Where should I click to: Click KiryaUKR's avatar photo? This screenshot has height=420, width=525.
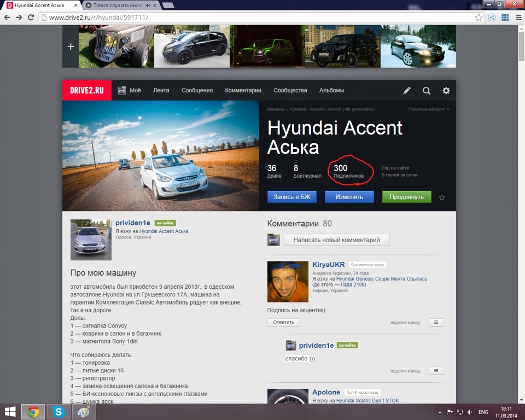click(x=288, y=282)
